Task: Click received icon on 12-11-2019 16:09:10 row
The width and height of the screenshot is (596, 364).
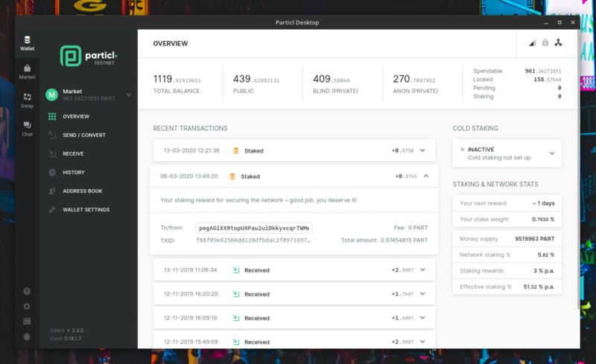Action: 236,318
